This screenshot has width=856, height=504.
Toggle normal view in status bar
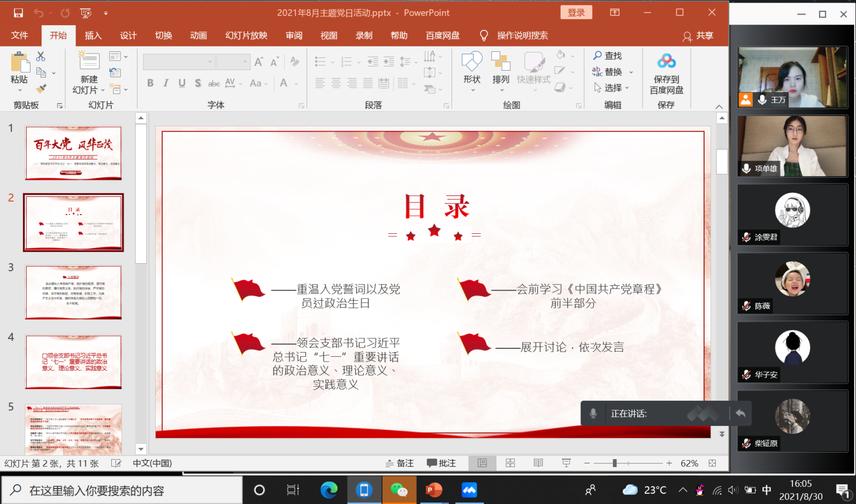point(482,463)
